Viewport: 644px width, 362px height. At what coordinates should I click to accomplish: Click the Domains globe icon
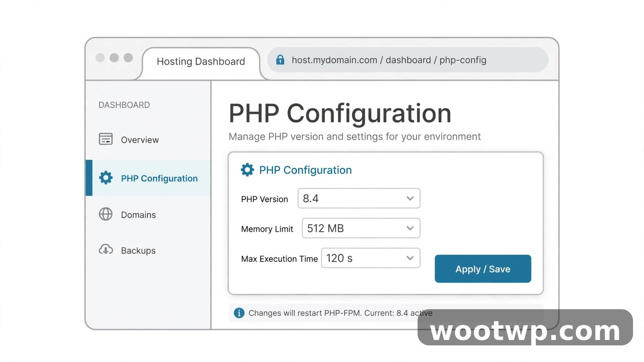tap(106, 214)
